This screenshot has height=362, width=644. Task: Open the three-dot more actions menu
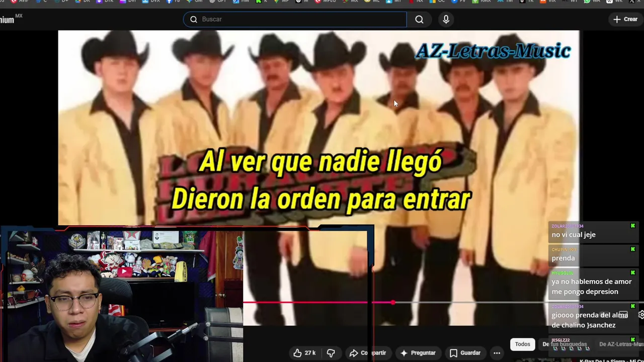pos(497,353)
